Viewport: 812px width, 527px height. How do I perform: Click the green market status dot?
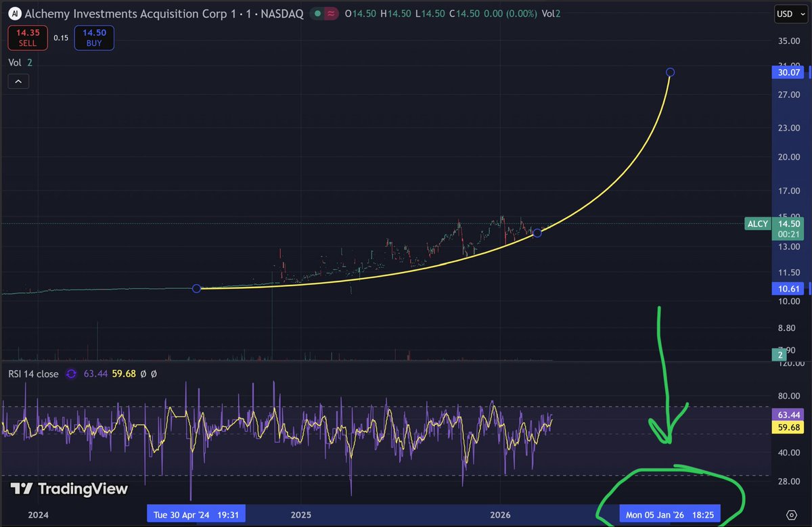[x=318, y=14]
